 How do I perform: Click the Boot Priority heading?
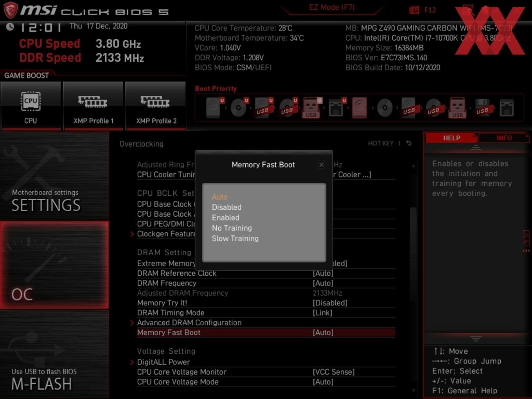coord(216,88)
